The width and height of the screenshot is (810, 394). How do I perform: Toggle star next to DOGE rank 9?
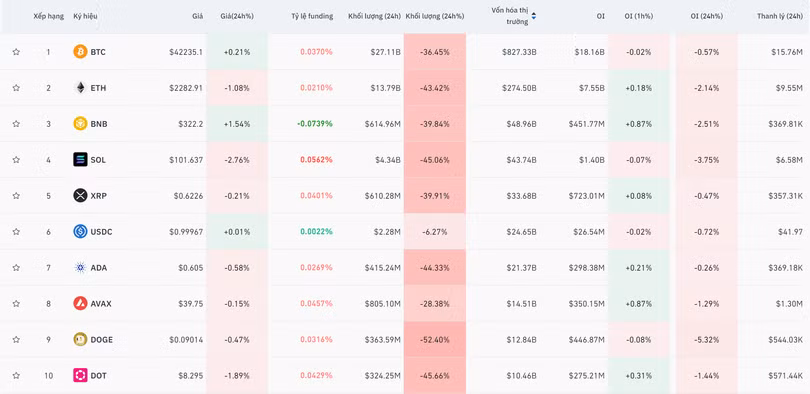(16, 339)
